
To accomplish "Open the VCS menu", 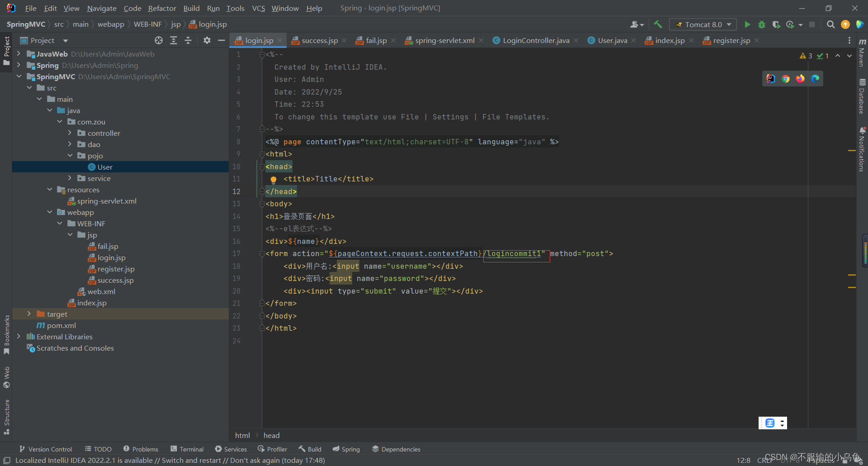I will 258,8.
